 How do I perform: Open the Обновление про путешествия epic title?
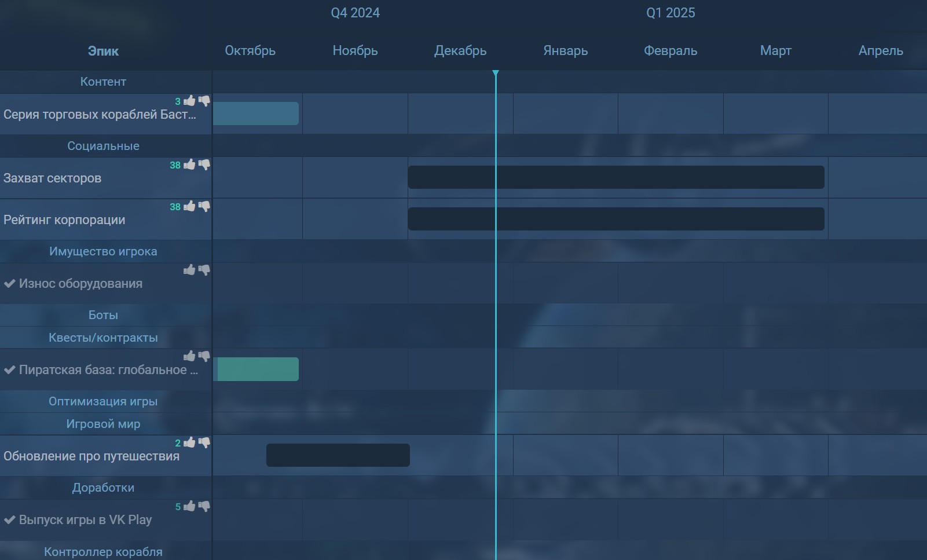(x=91, y=456)
